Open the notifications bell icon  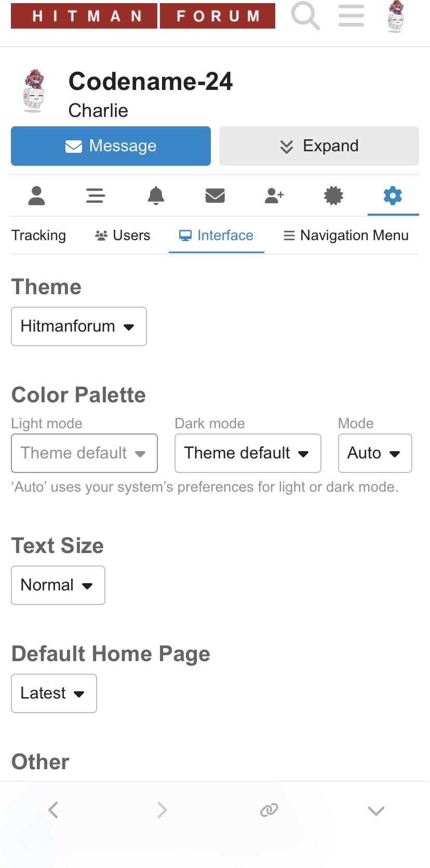[156, 196]
